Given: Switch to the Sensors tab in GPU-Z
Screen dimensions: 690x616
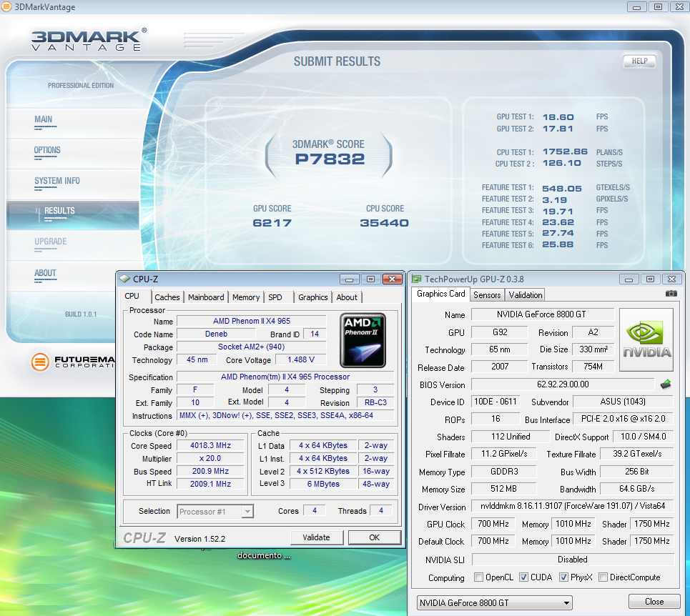Looking at the screenshot, I should (x=487, y=295).
